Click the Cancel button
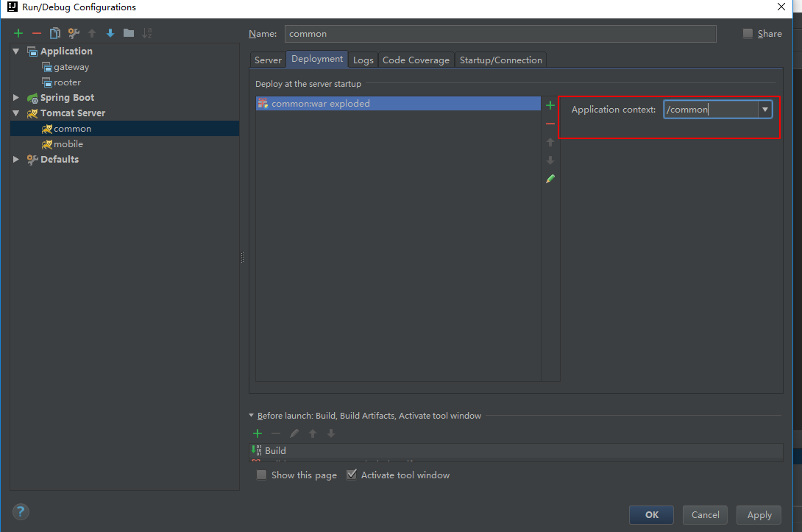Screen dimensions: 802x532 [x=706, y=514]
